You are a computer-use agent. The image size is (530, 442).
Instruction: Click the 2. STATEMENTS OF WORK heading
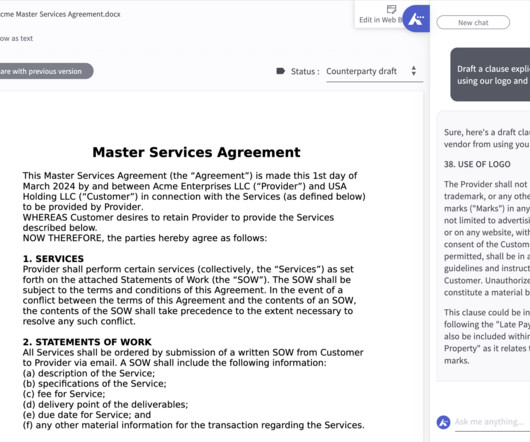[87, 342]
